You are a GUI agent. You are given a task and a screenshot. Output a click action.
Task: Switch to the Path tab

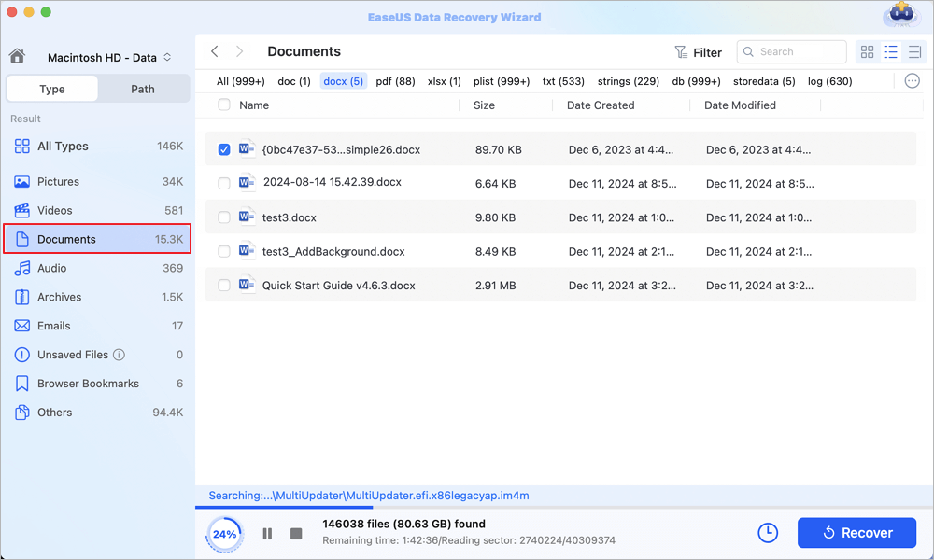(x=143, y=90)
